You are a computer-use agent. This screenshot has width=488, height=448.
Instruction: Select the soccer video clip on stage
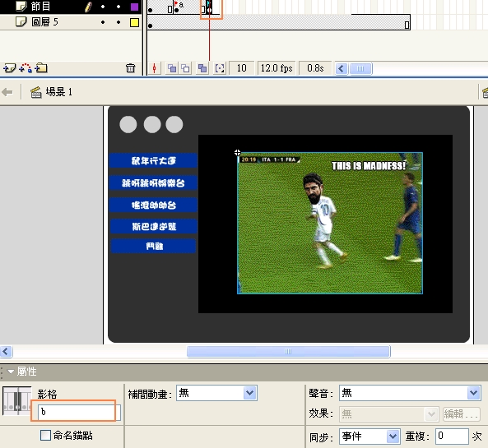tap(330, 223)
